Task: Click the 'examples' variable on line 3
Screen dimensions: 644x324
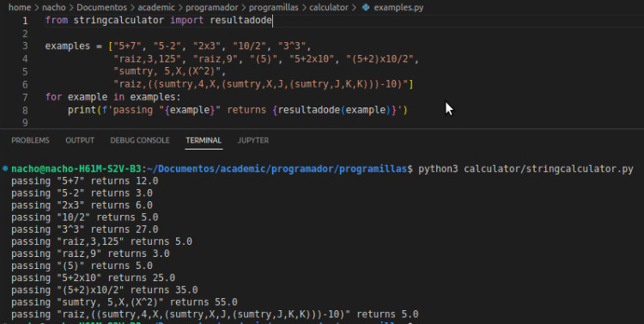Action: [x=67, y=46]
